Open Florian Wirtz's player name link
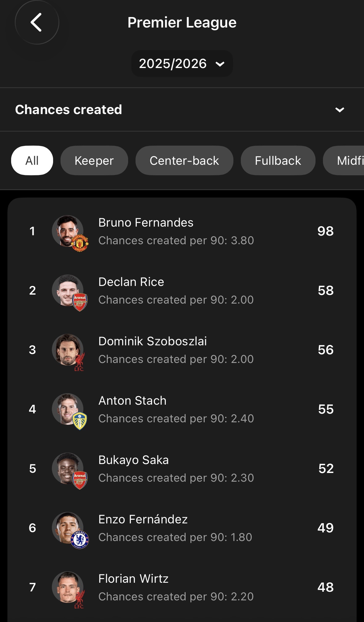This screenshot has height=622, width=364. coord(133,579)
